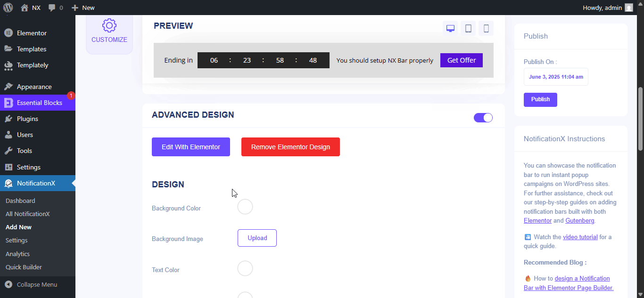Click the Upload background image button
This screenshot has height=298, width=644.
[257, 238]
